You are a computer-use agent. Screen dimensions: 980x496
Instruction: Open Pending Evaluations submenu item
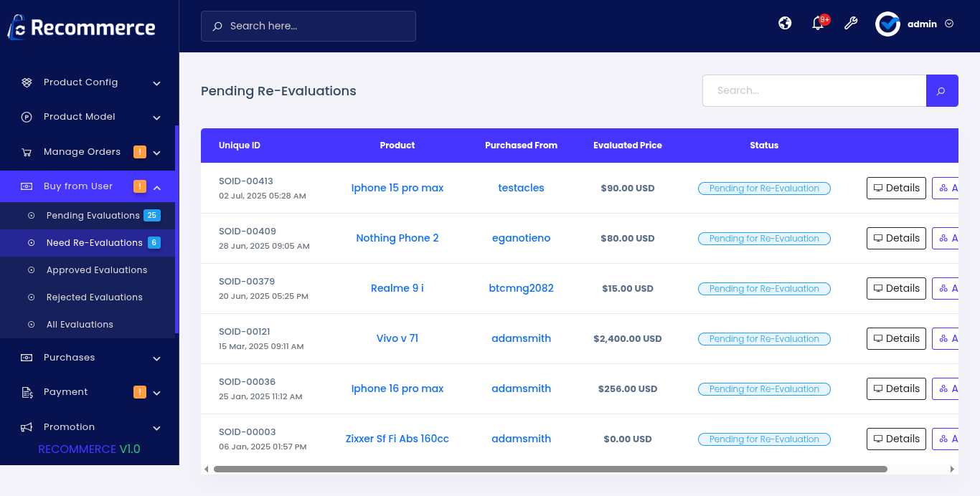88,216
